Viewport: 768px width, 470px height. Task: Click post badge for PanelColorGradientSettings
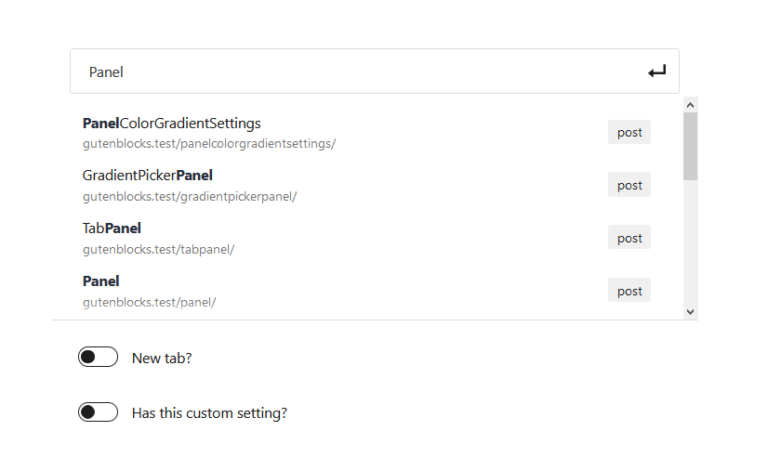point(629,132)
